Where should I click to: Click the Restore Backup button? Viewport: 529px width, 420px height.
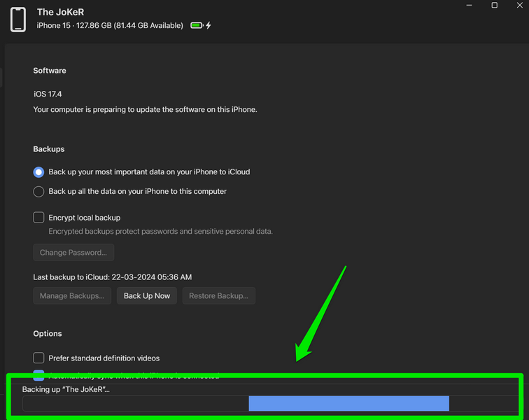[x=218, y=296]
